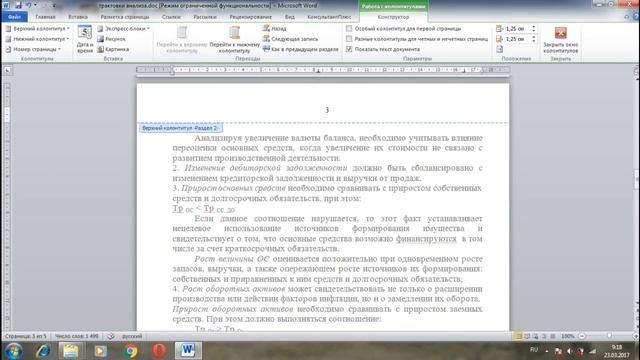Uncheck Показать текст документа checkbox

(x=349, y=49)
